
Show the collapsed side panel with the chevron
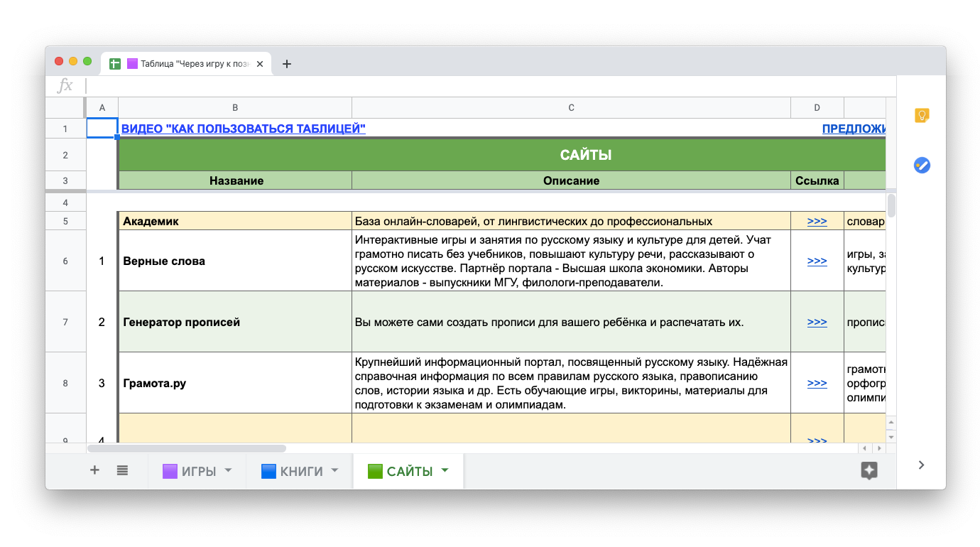tap(921, 465)
